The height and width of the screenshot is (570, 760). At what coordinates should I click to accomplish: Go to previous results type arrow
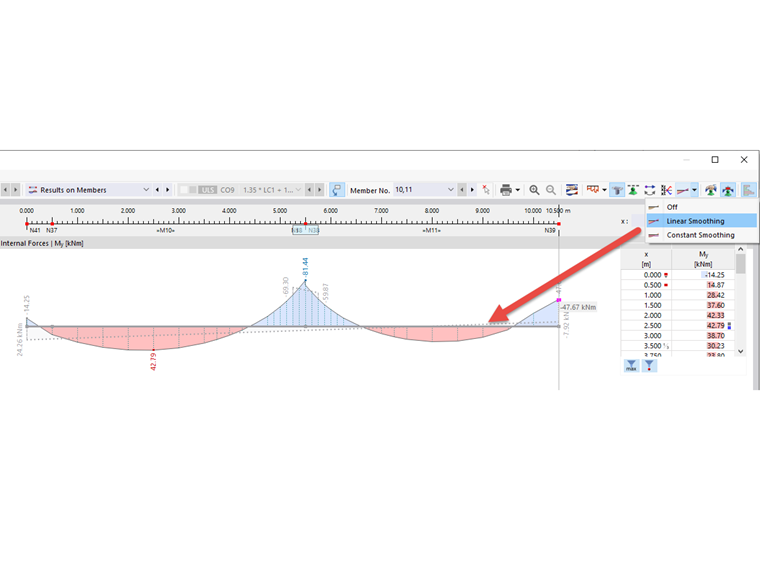click(158, 190)
